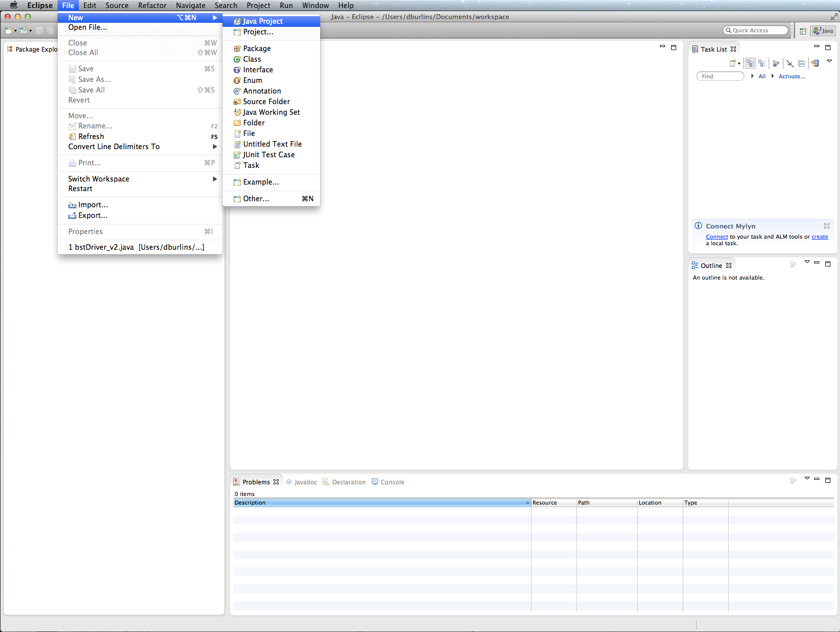Viewport: 840px width, 632px height.
Task: Sort Problems by Description column header
Action: pyautogui.click(x=382, y=503)
